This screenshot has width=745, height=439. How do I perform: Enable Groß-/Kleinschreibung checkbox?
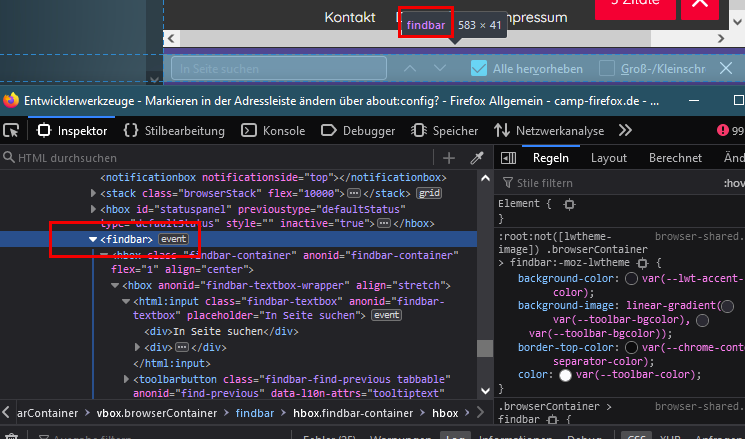pos(606,68)
